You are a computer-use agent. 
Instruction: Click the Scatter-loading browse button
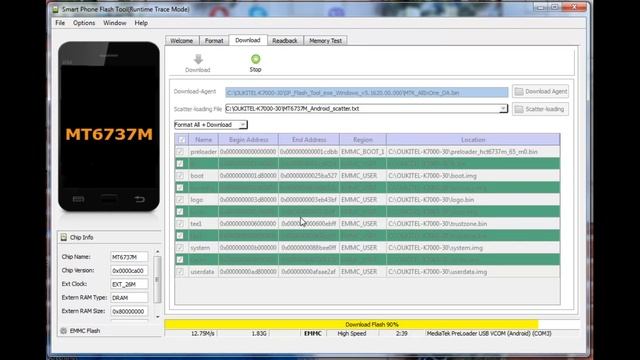(540, 109)
